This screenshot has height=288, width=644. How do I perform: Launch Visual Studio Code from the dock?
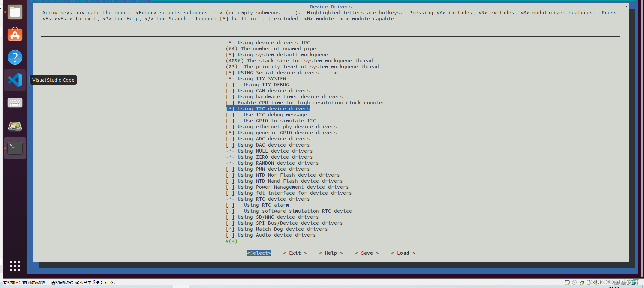pyautogui.click(x=15, y=80)
